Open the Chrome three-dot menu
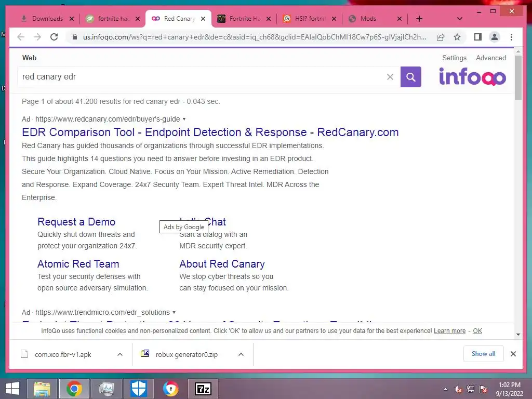The image size is (532, 399). point(511,37)
